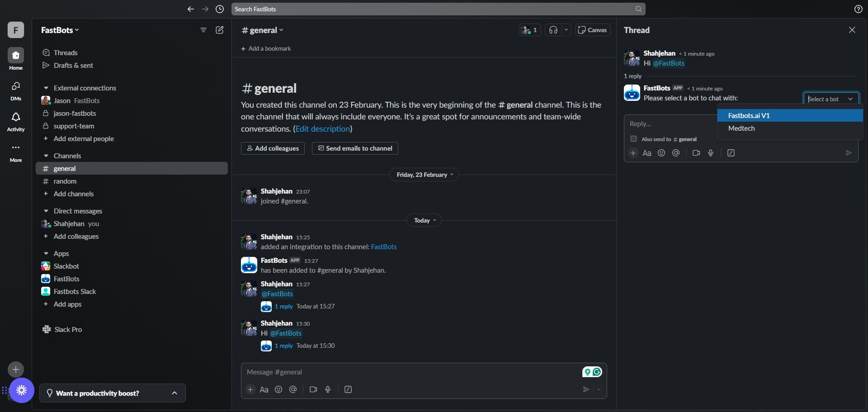Open the FastBots workspace menu
The width and height of the screenshot is (868, 412).
point(60,30)
